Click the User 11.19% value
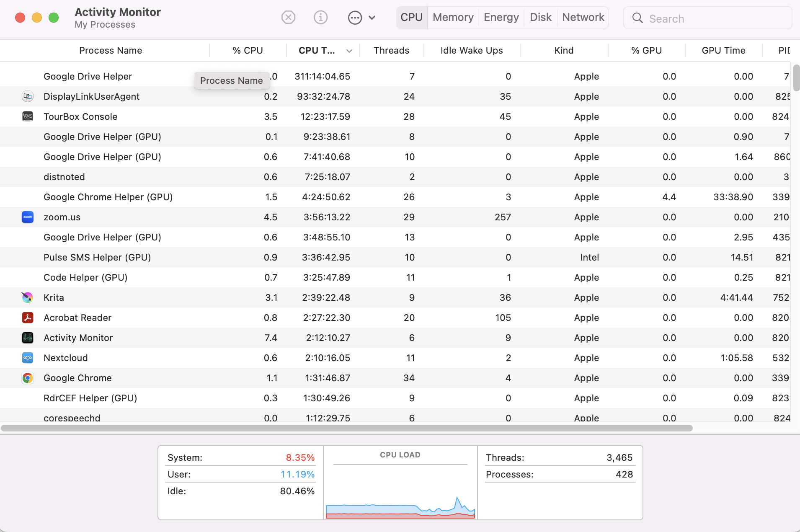This screenshot has height=532, width=800. coord(297,474)
